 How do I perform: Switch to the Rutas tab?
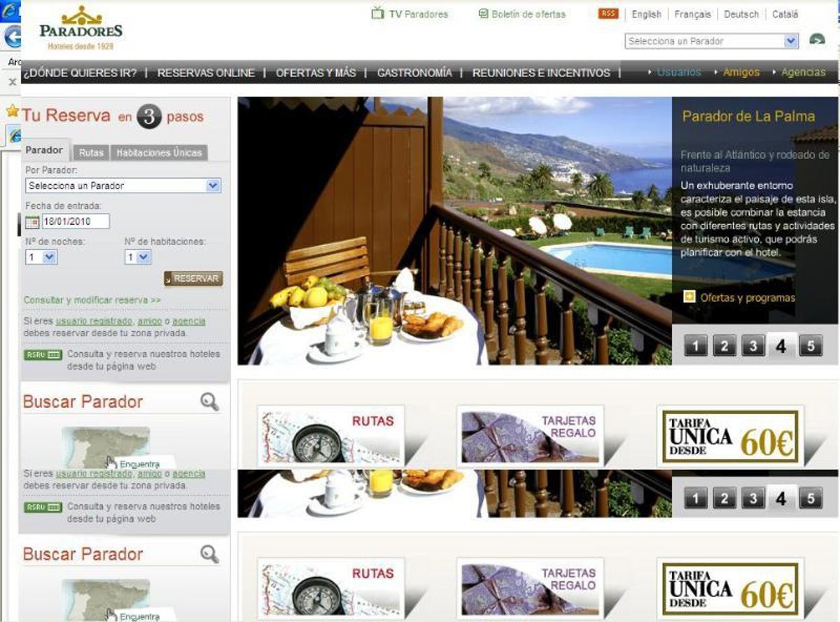(91, 153)
